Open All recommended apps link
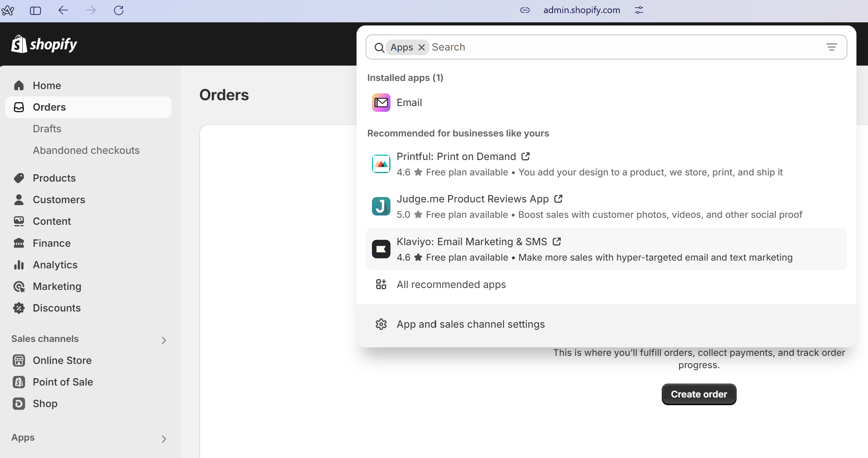 (x=606, y=285)
